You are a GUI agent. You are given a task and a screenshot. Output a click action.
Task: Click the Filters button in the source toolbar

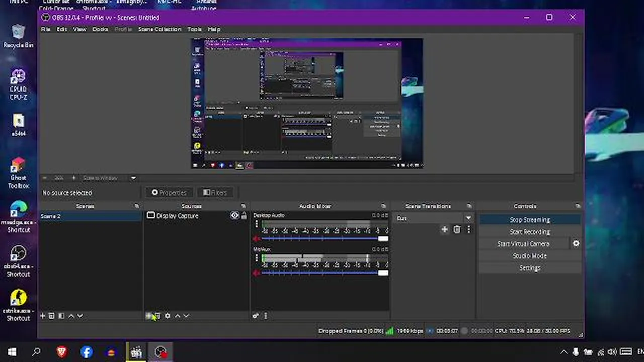(x=215, y=192)
